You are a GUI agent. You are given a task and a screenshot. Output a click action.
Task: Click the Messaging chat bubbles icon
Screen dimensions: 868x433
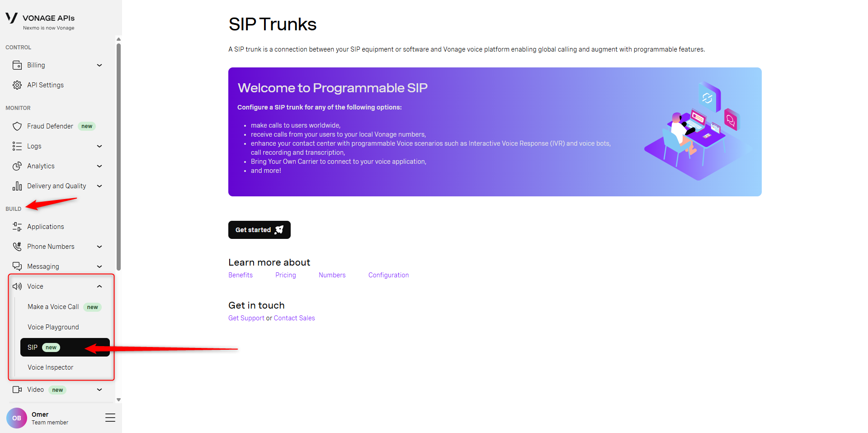(17, 266)
